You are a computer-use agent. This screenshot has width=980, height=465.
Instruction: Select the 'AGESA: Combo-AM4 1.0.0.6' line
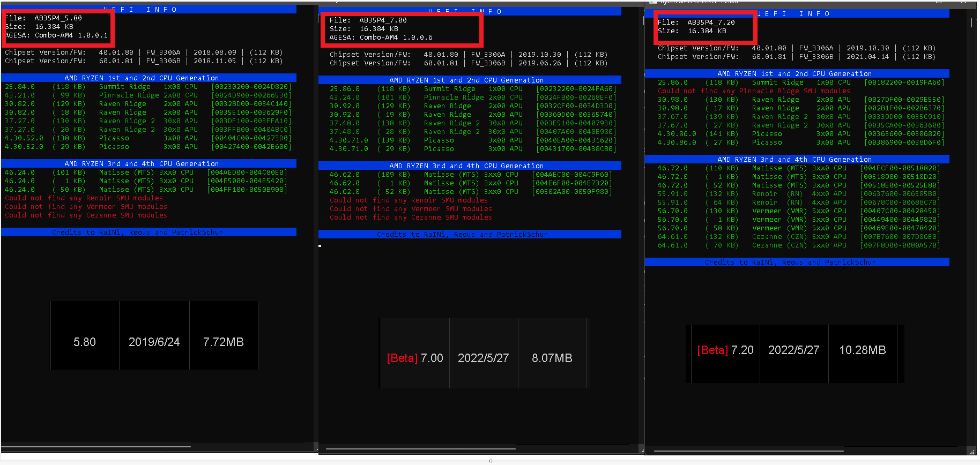coord(381,37)
